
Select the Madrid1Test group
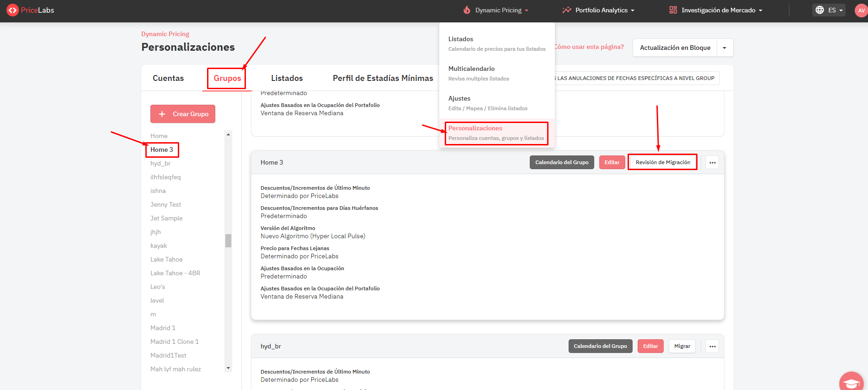[168, 355]
